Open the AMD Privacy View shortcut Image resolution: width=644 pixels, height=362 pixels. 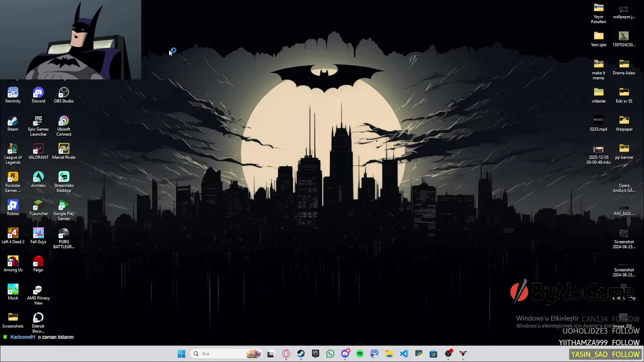pos(38,295)
